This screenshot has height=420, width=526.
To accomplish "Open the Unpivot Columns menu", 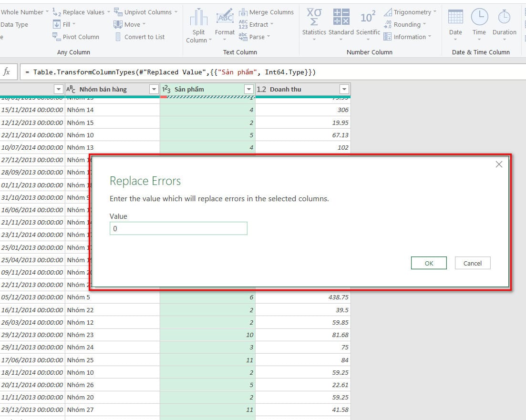I will pos(175,12).
